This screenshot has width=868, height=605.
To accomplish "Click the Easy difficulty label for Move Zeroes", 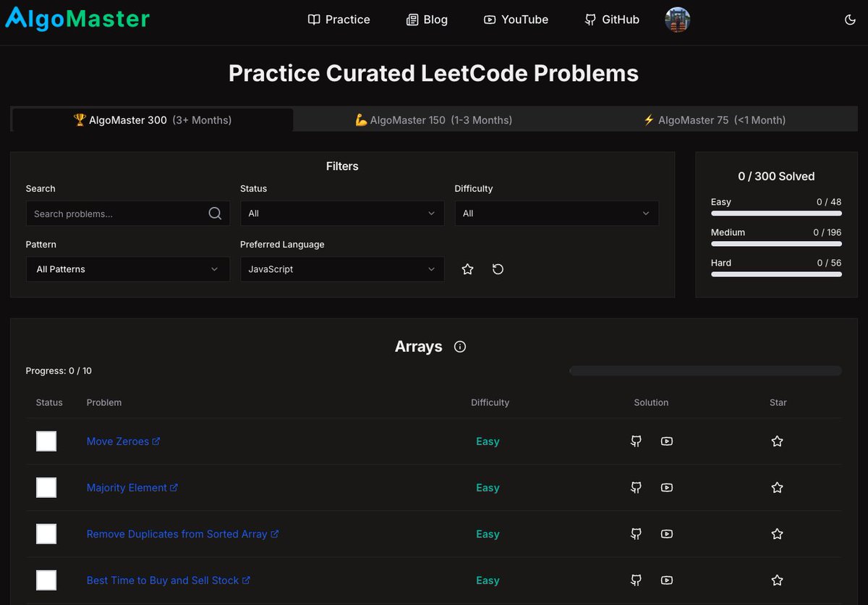I will click(x=488, y=441).
